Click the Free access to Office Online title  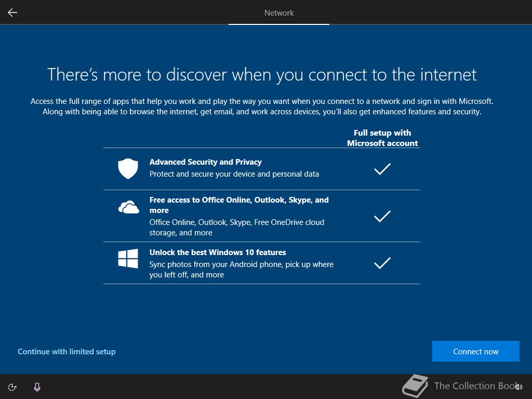pos(239,205)
